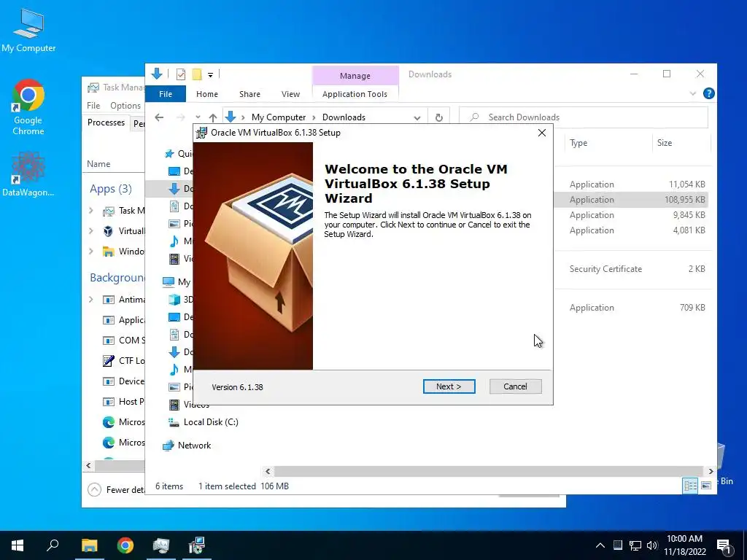The height and width of the screenshot is (560, 747).
Task: Open the File tab in File Explorer
Action: click(x=166, y=94)
